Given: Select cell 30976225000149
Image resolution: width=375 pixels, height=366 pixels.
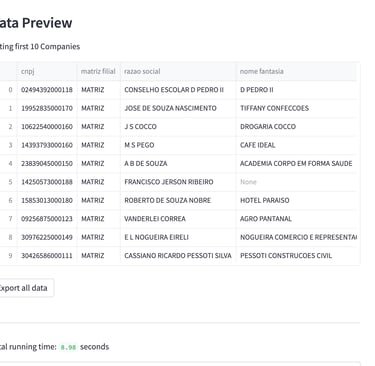Looking at the screenshot, I should 47,237.
